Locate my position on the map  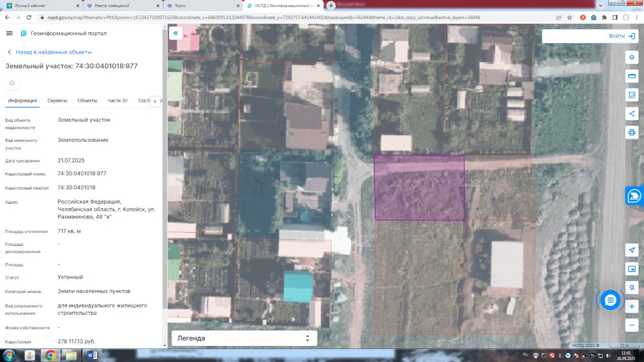pyautogui.click(x=632, y=250)
